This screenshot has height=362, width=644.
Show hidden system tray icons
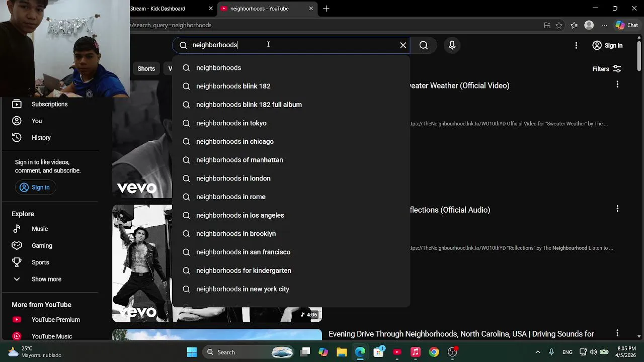[x=538, y=352]
